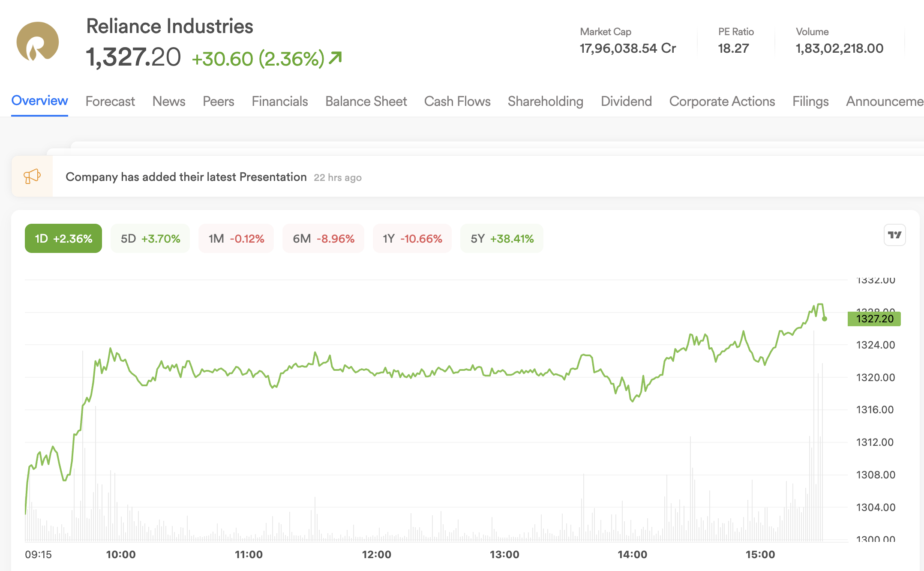Image resolution: width=924 pixels, height=571 pixels.
Task: Open the TradingView chart icon
Action: click(x=894, y=235)
